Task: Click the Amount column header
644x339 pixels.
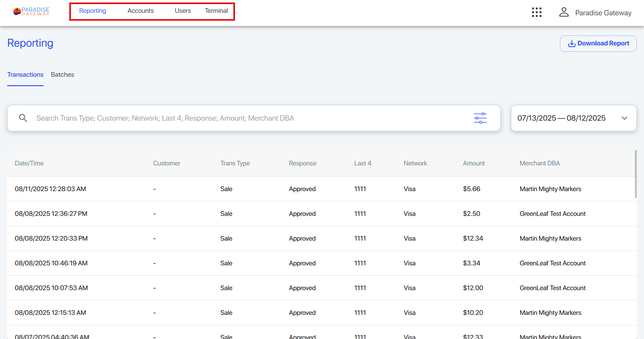Action: (474, 163)
